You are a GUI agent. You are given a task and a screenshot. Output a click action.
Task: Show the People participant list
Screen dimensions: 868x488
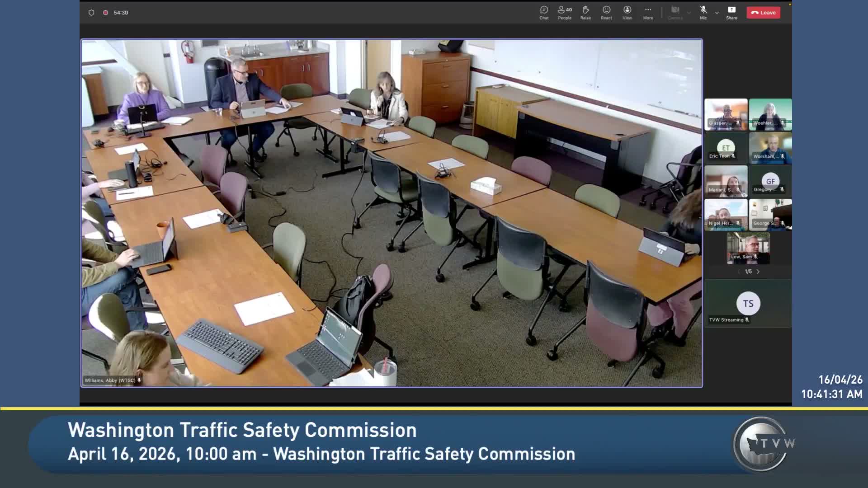pos(565,12)
